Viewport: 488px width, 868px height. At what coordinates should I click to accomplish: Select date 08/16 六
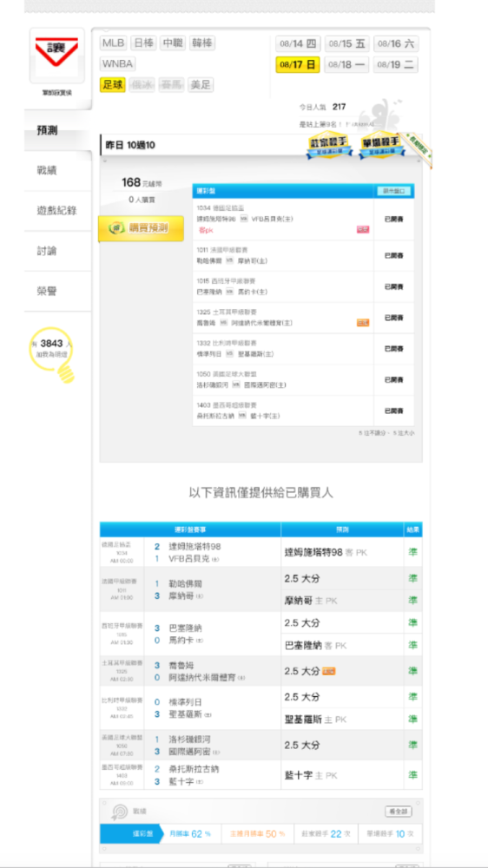click(x=396, y=43)
